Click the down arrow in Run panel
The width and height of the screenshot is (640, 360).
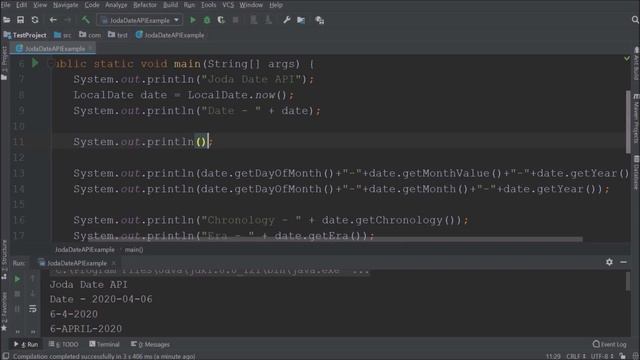[33, 293]
